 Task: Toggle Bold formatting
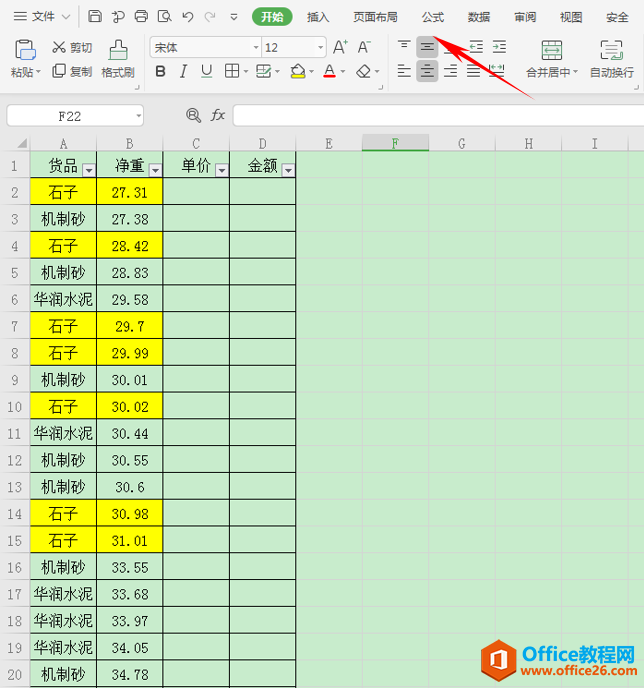coord(161,71)
